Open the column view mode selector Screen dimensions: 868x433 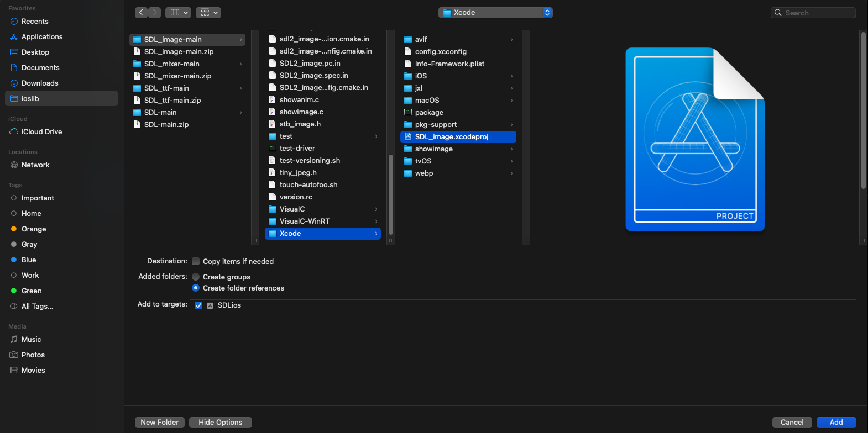(180, 12)
